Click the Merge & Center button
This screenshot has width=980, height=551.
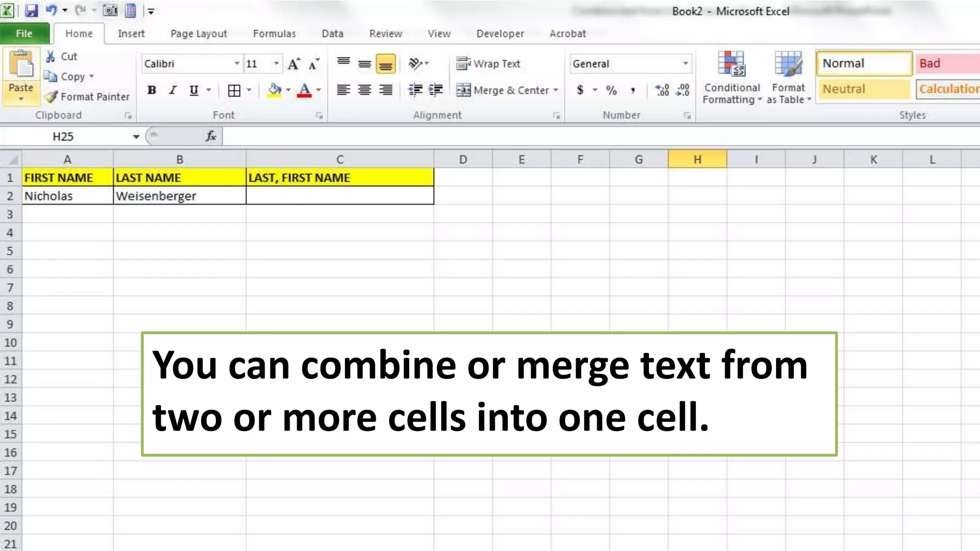tap(502, 90)
